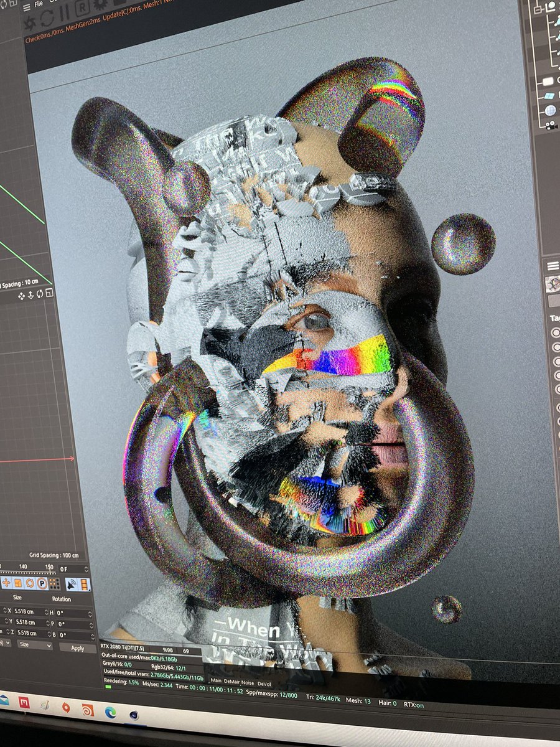Select the Move tool icon in timeline toolbar
The image size is (560, 747).
click(x=6, y=583)
